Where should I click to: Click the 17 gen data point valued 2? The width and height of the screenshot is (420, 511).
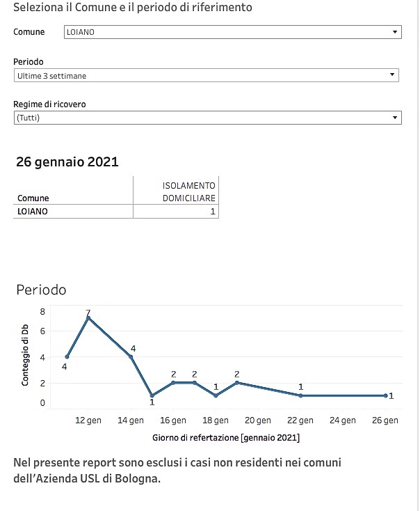pyautogui.click(x=195, y=383)
